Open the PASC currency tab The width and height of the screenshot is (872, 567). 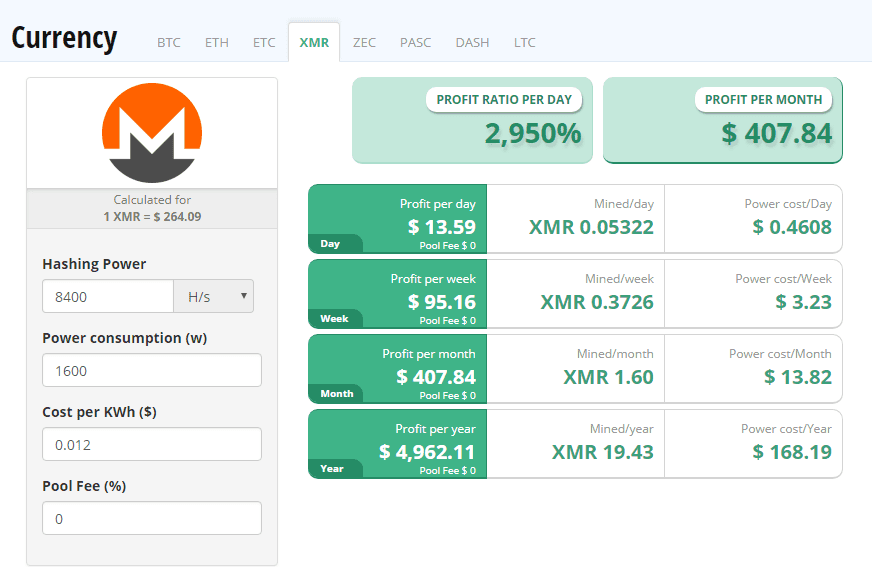point(415,42)
